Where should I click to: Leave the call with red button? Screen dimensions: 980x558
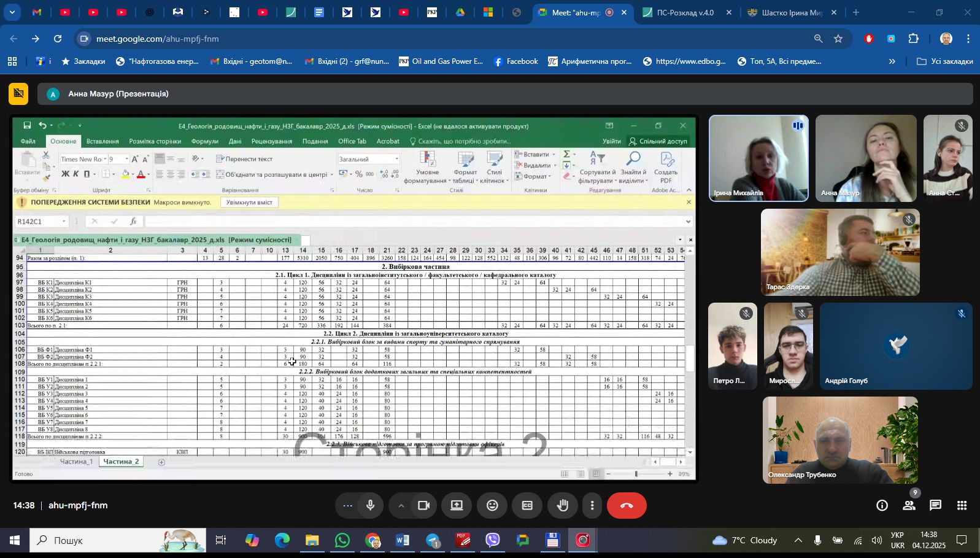pyautogui.click(x=627, y=505)
